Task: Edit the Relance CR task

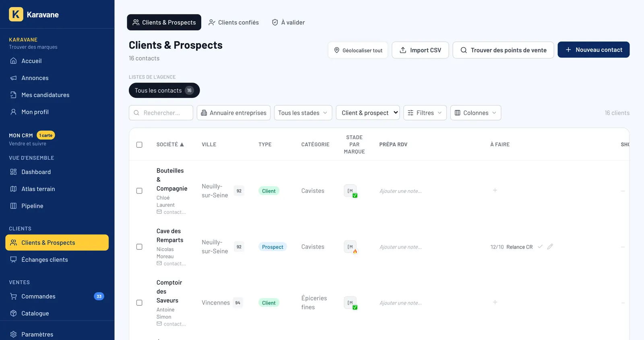Action: click(550, 247)
